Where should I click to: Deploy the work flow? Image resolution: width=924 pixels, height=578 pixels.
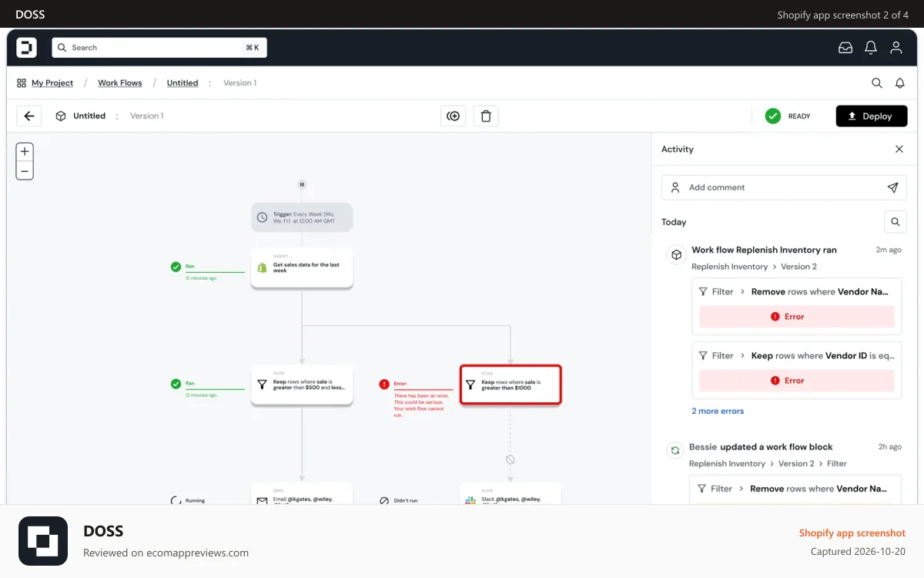(x=872, y=116)
